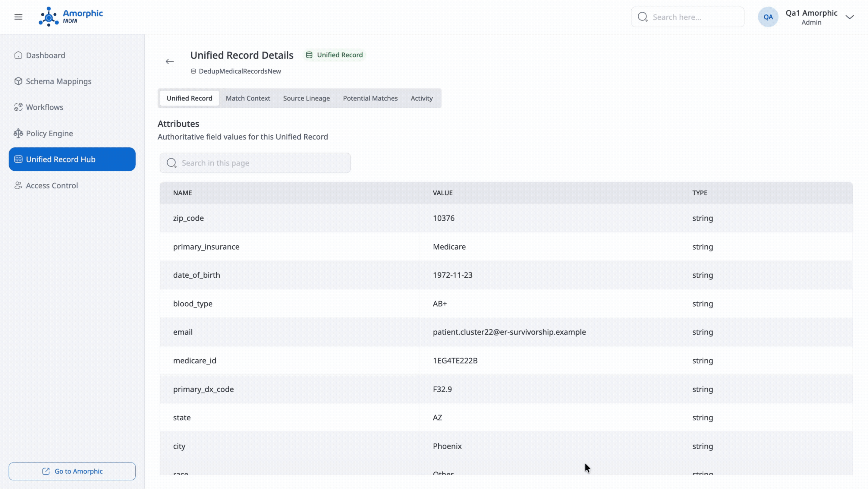Click the 1EG4TE222B value
Viewport: 868px width, 489px height.
coord(455,361)
